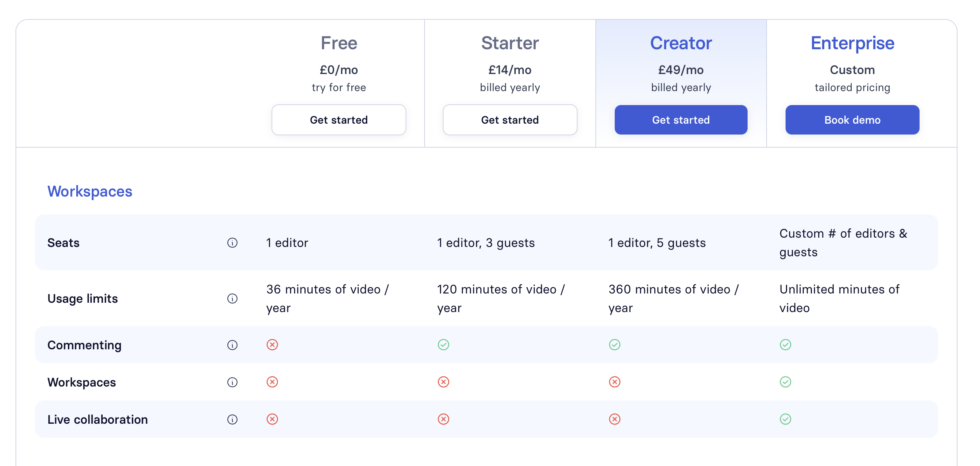
Task: Click the Live collaboration info icon
Action: tap(232, 419)
